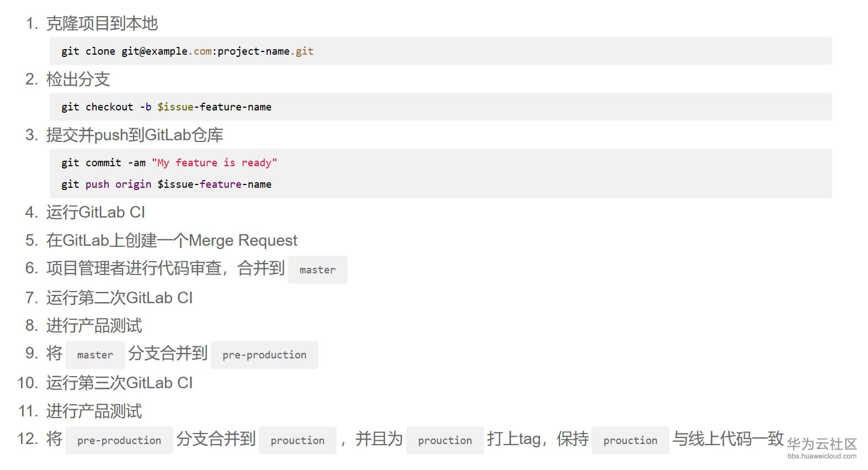Click the Merge Request step text

click(172, 240)
